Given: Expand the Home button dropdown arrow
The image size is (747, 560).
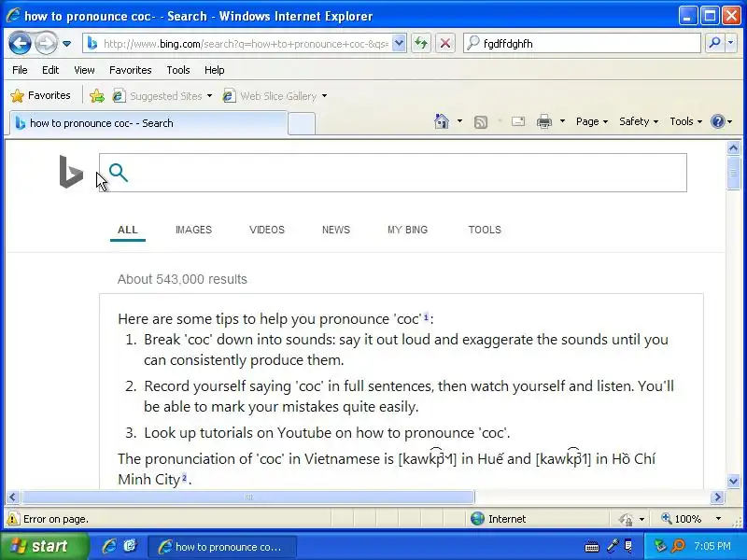Looking at the screenshot, I should pos(459,121).
